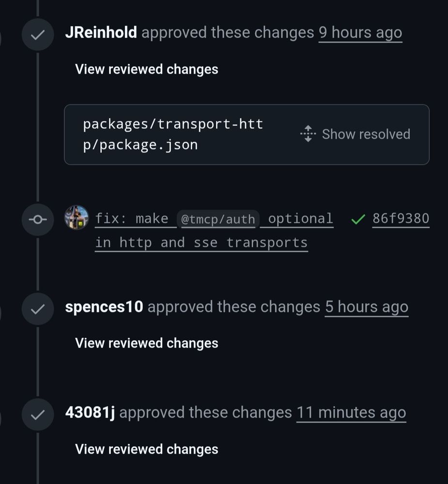Open the packages/transport-http/package.json review thread

(x=173, y=134)
